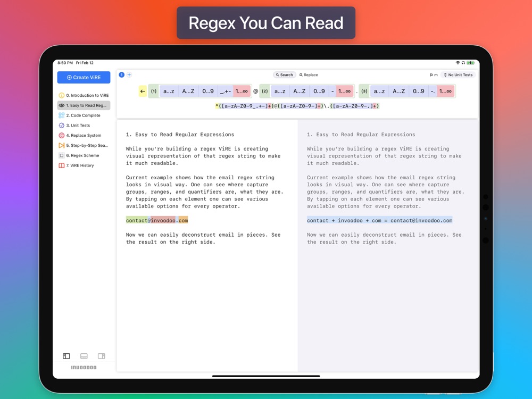The height and width of the screenshot is (399, 532).
Task: Add a new regex tab with plus
Action: click(129, 74)
